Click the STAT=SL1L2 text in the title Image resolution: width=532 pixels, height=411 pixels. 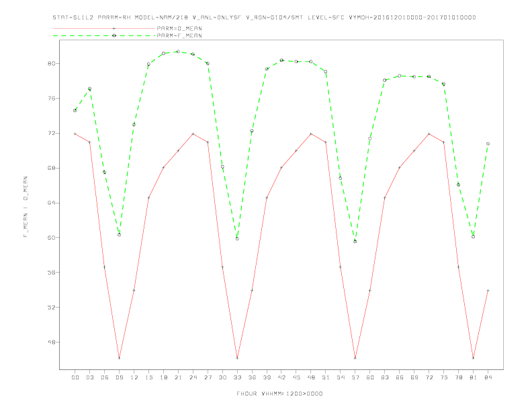[x=73, y=17]
